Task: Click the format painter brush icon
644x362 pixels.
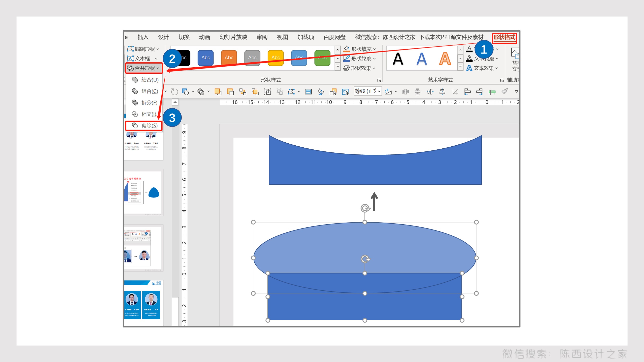Action: (505, 92)
